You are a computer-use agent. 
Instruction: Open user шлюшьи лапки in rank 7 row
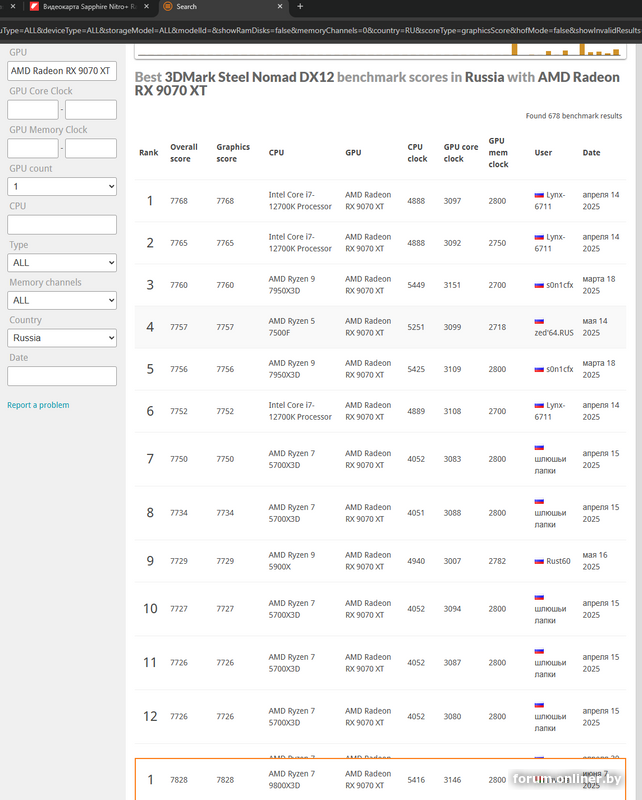[x=550, y=465]
